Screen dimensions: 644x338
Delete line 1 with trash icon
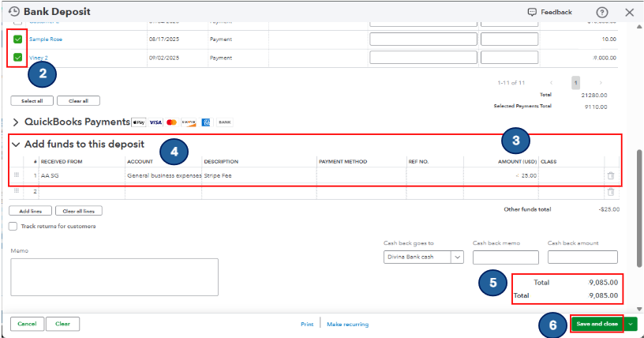(611, 175)
